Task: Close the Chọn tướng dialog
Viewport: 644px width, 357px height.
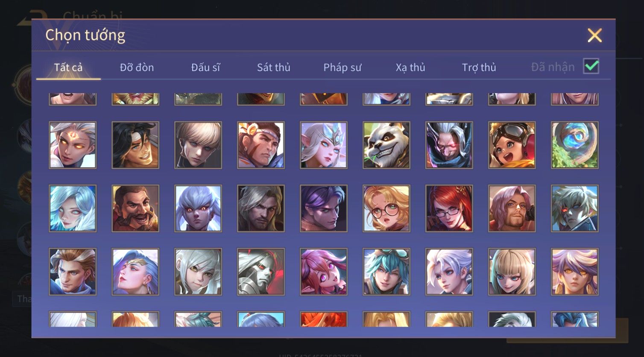Action: pyautogui.click(x=594, y=35)
